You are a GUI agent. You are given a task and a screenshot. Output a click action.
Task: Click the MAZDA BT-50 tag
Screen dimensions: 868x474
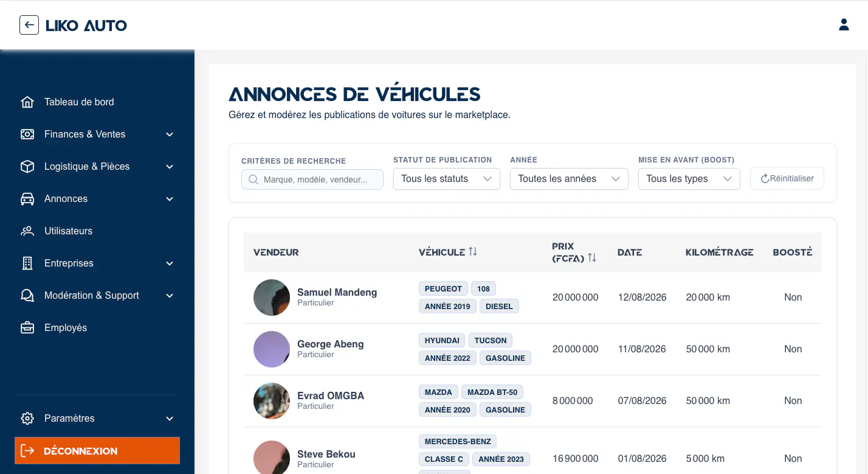(492, 392)
